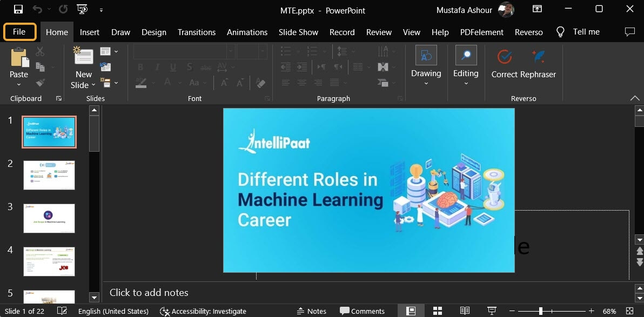Switch to Slide Sorter view
The height and width of the screenshot is (317, 644).
click(x=437, y=311)
